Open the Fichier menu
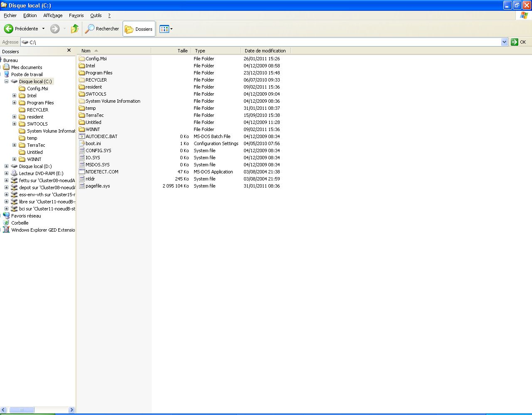The width and height of the screenshot is (532, 415). (x=10, y=15)
